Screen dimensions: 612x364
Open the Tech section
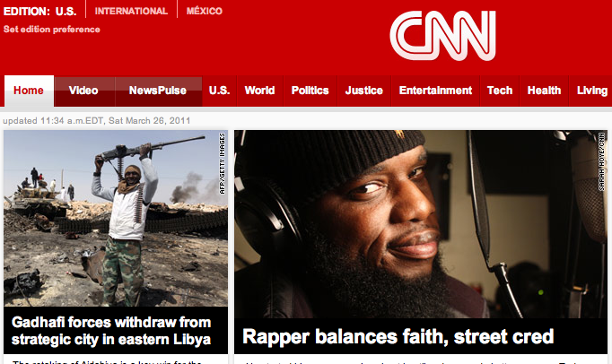click(x=500, y=91)
